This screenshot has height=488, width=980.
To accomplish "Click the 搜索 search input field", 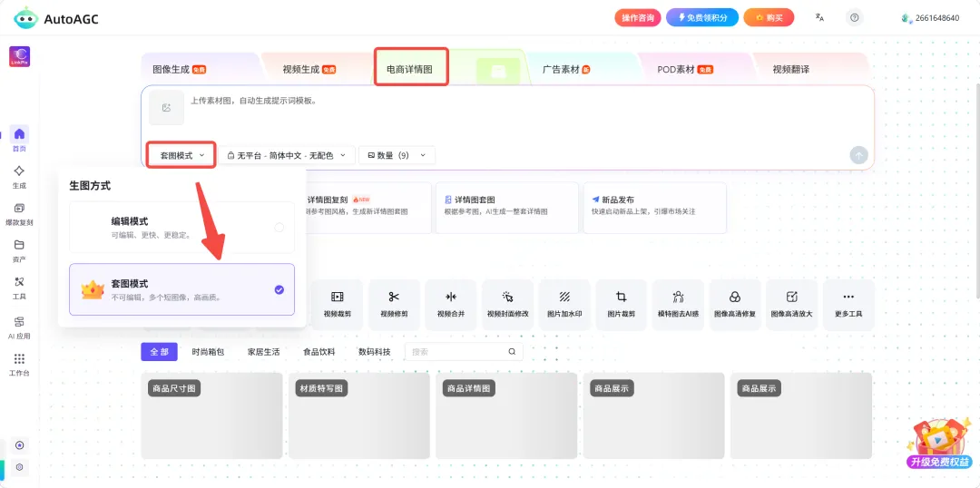I will pos(464,352).
